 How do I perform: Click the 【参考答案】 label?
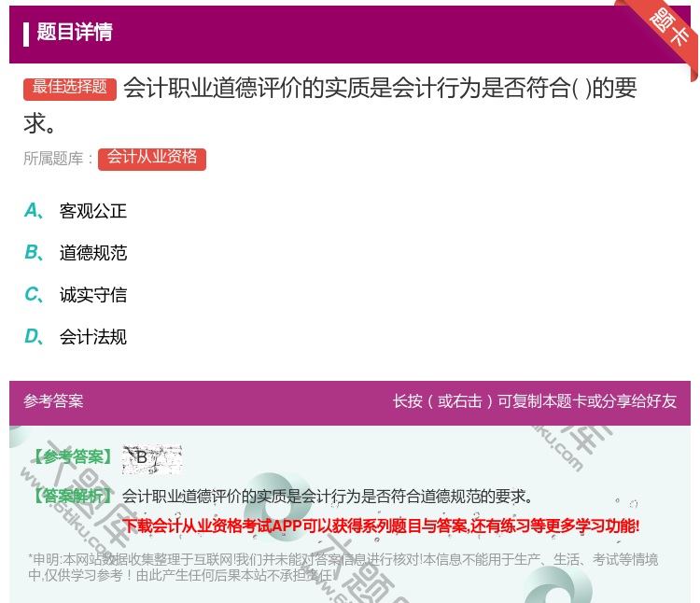[74, 457]
